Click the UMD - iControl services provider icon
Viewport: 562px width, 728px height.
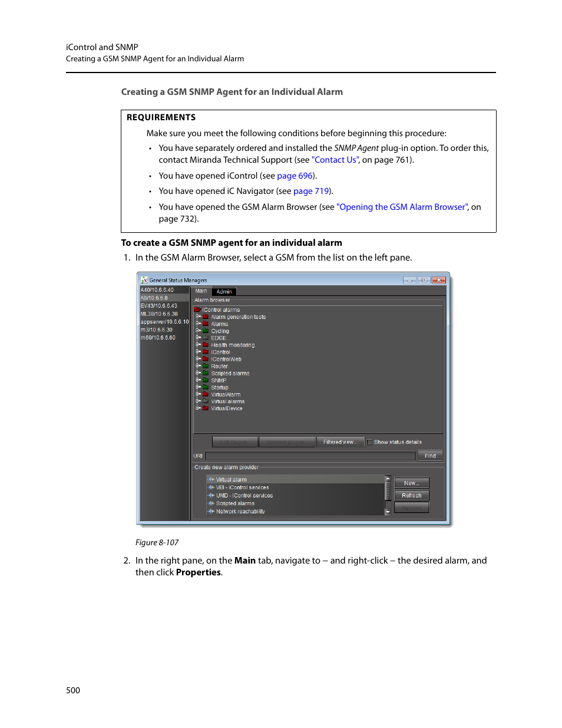pyautogui.click(x=211, y=496)
